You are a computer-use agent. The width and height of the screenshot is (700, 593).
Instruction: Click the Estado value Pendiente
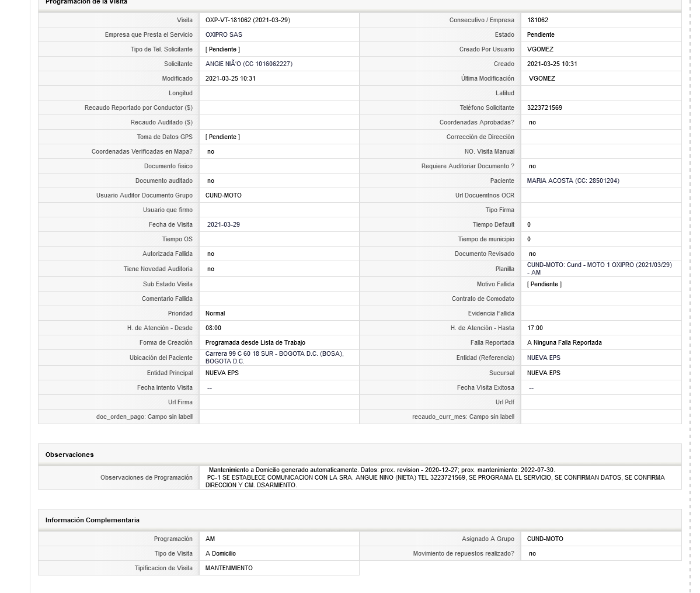pos(541,35)
